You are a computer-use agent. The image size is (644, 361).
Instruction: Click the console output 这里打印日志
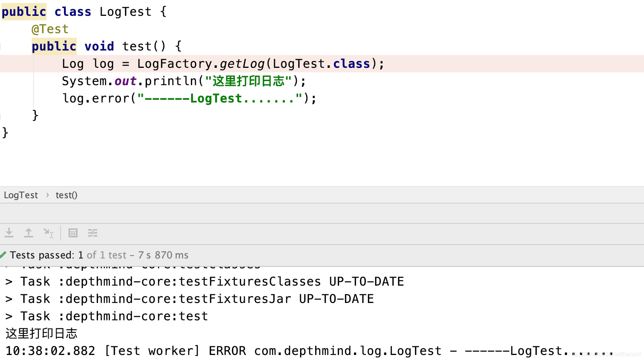pyautogui.click(x=41, y=333)
